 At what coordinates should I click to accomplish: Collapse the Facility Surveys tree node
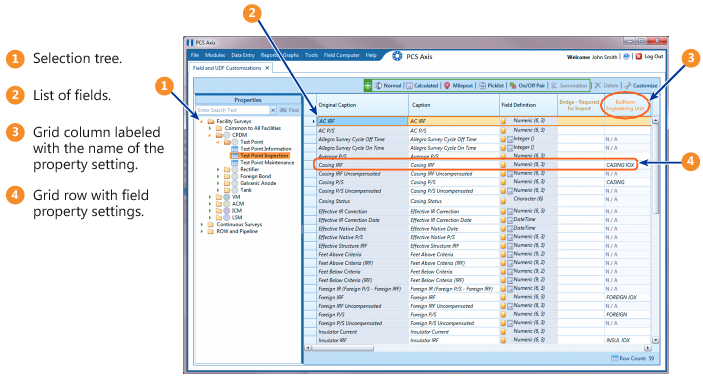click(x=201, y=121)
